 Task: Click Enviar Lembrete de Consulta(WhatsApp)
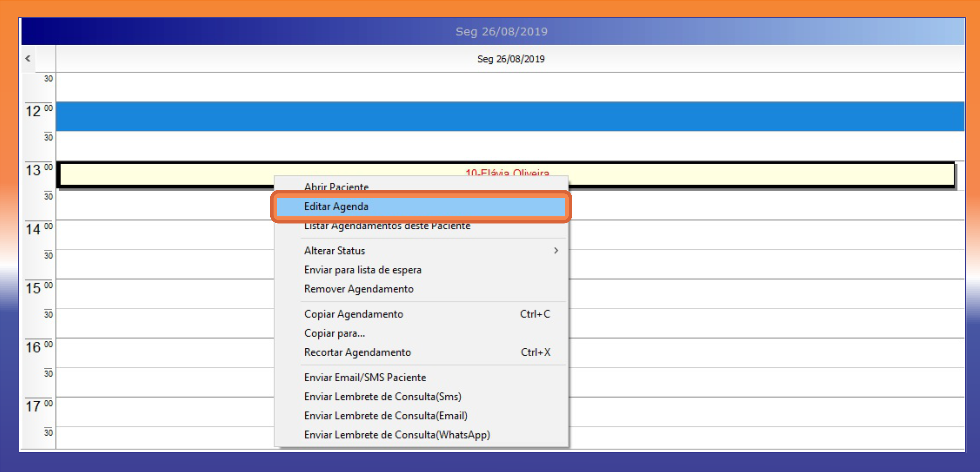pyautogui.click(x=397, y=434)
